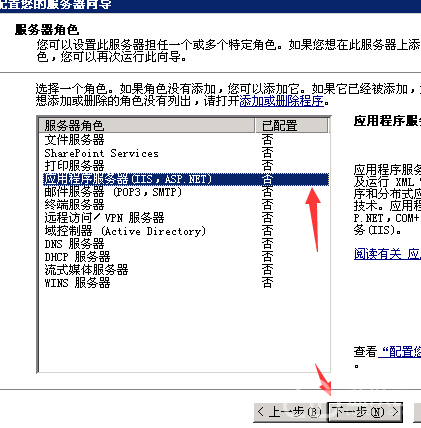
Task: Click the Back (上一步) button
Action: (290, 412)
